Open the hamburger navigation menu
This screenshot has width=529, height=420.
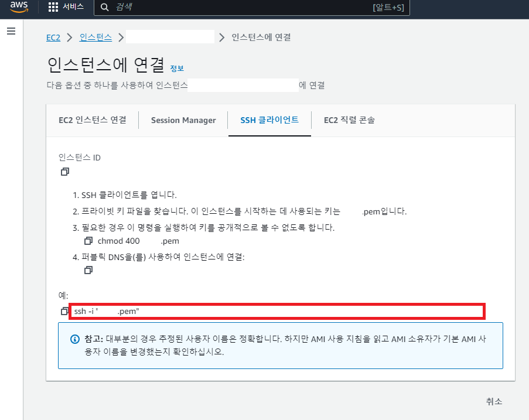click(11, 31)
